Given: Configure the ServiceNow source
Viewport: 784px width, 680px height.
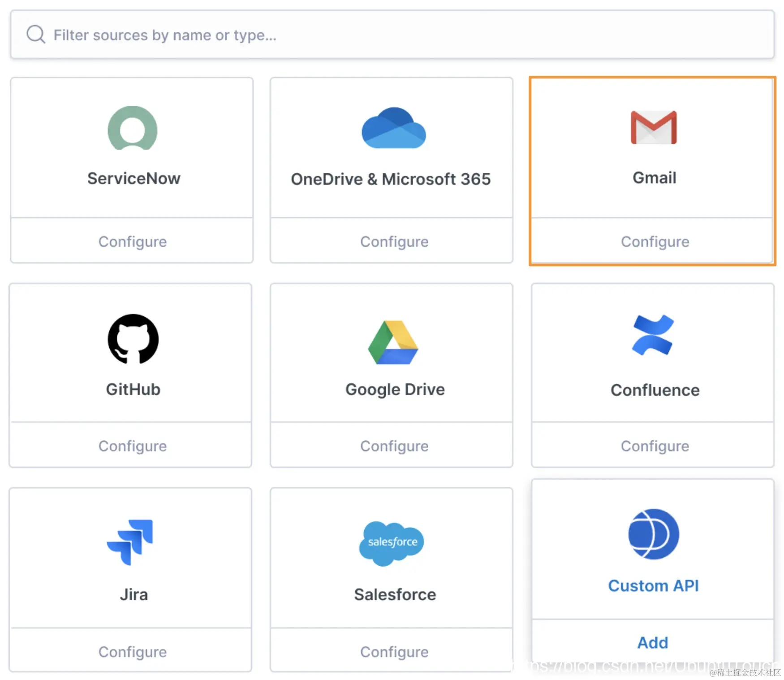Looking at the screenshot, I should tap(132, 241).
